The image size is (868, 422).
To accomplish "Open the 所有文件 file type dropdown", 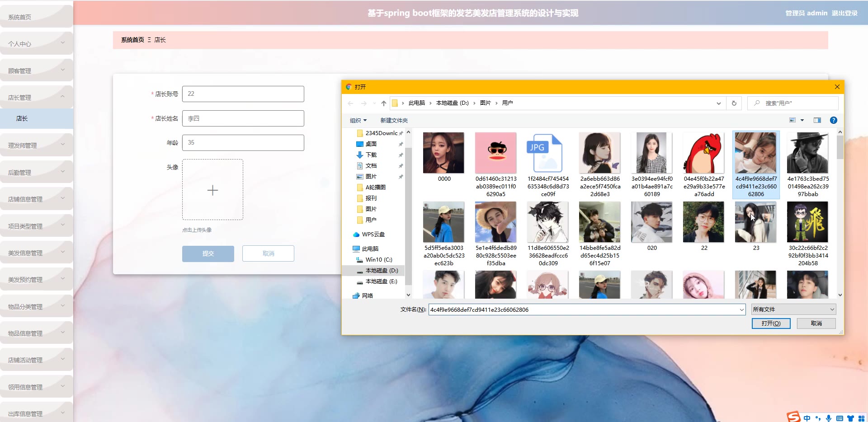I will click(x=793, y=309).
